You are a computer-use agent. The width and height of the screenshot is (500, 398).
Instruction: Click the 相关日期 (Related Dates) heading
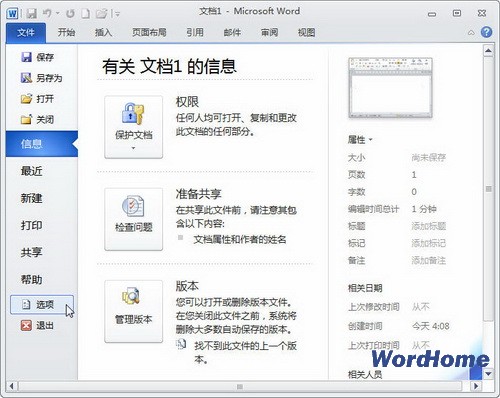[x=365, y=288]
